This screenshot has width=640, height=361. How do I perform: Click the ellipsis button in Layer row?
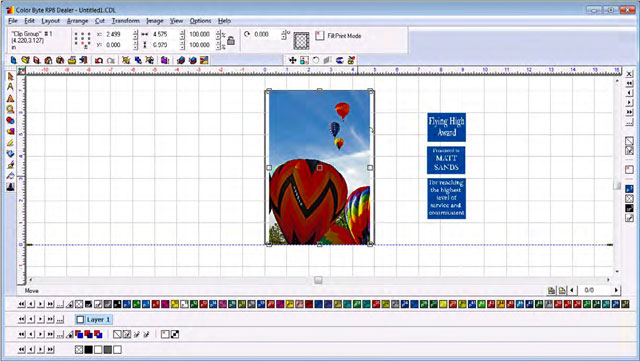click(x=60, y=319)
